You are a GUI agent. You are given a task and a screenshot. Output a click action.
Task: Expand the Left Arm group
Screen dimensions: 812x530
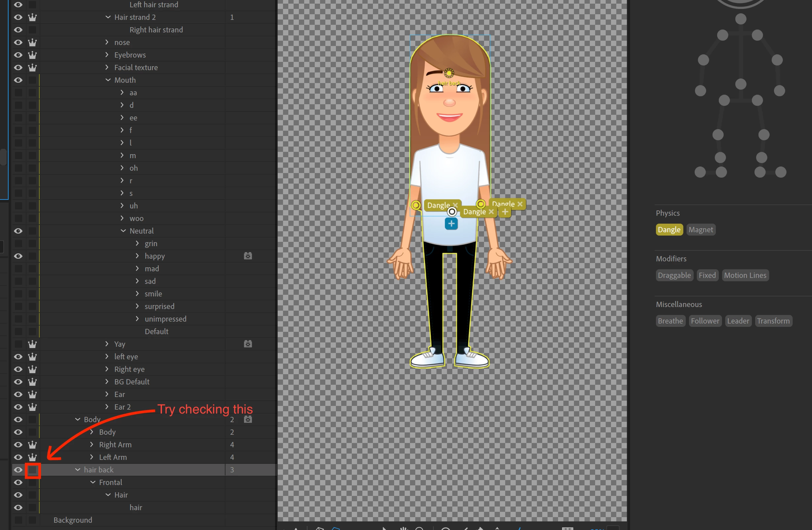(x=92, y=457)
